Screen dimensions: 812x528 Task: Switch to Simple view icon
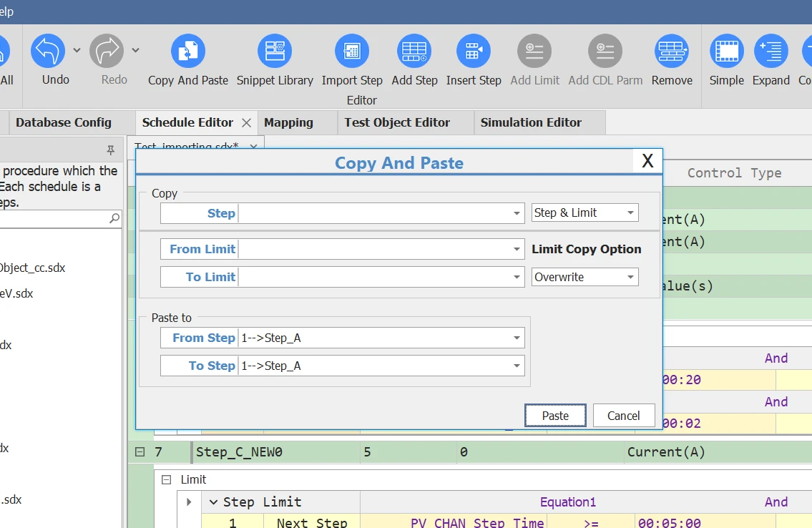click(727, 51)
